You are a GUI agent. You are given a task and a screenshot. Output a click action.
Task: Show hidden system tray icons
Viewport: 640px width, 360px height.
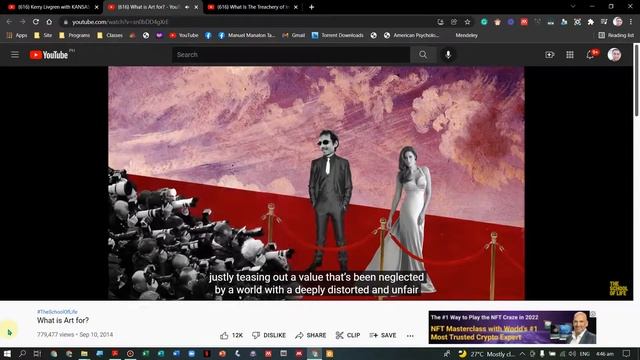pyautogui.click(x=522, y=354)
